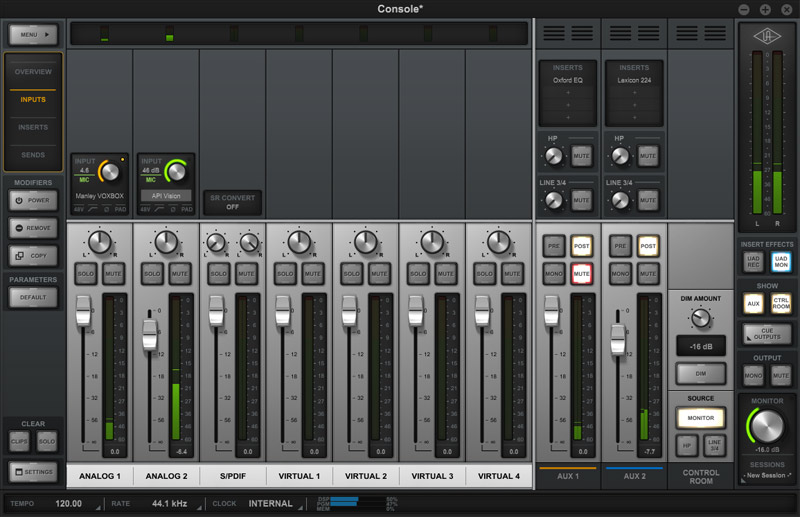The height and width of the screenshot is (517, 800).
Task: Open the Manley VOXBOX preamp insert
Action: coord(99,196)
